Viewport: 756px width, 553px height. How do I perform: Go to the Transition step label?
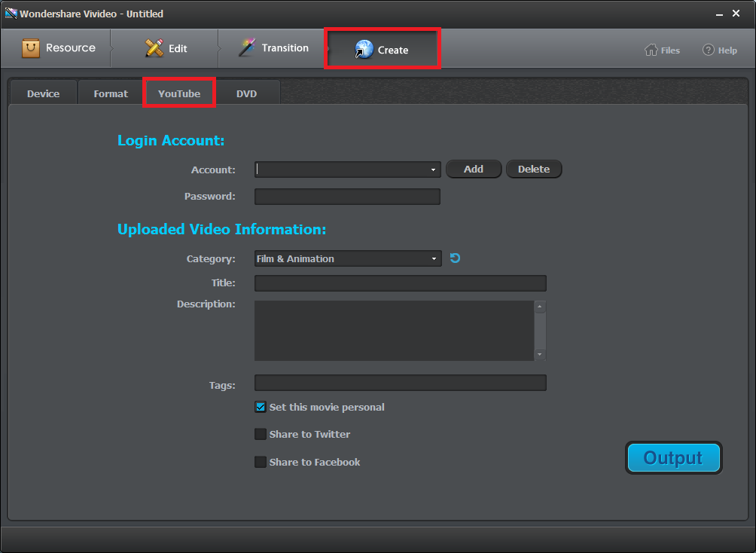(x=285, y=47)
